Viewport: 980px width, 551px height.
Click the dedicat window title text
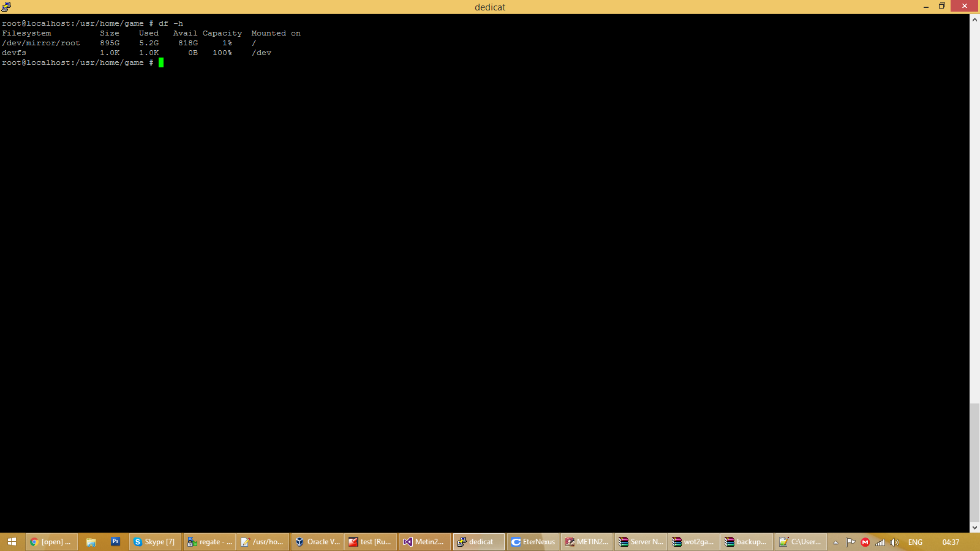coord(490,7)
